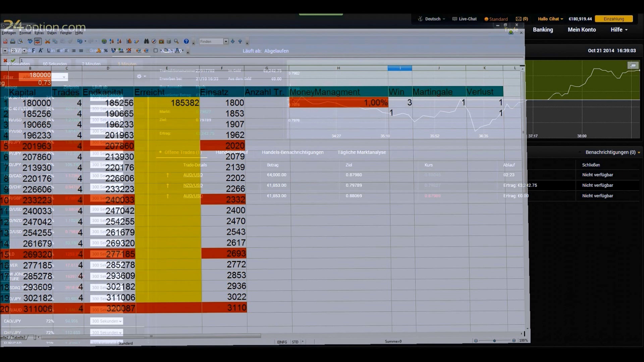Viewport: 644px width, 362px height.
Task: Click the orange Einzahlung button
Action: coord(613,19)
